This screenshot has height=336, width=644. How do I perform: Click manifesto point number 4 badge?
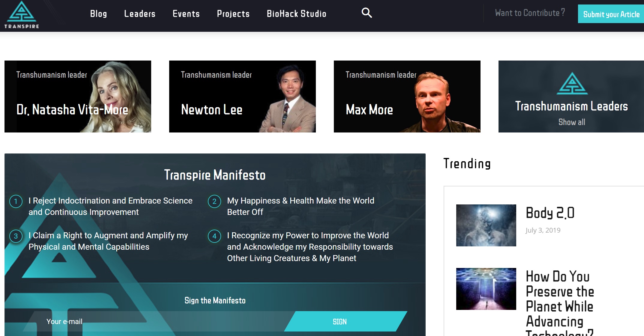(214, 236)
